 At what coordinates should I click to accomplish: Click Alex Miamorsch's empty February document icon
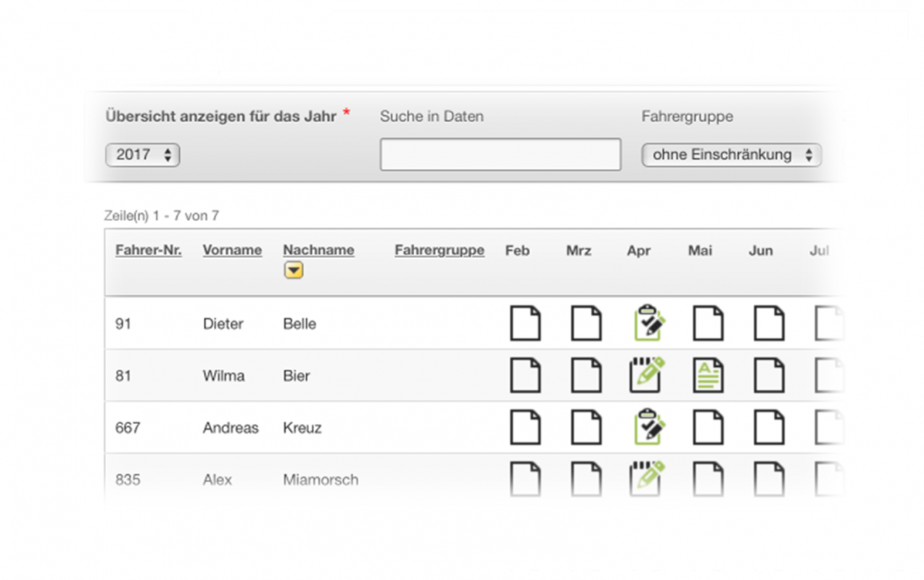pos(525,479)
